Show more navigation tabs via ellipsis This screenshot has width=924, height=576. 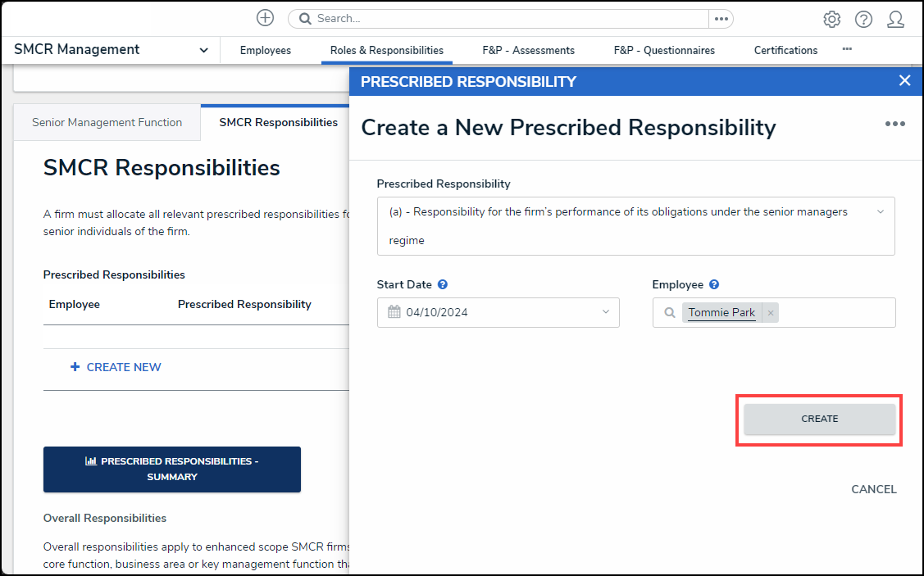tap(847, 49)
